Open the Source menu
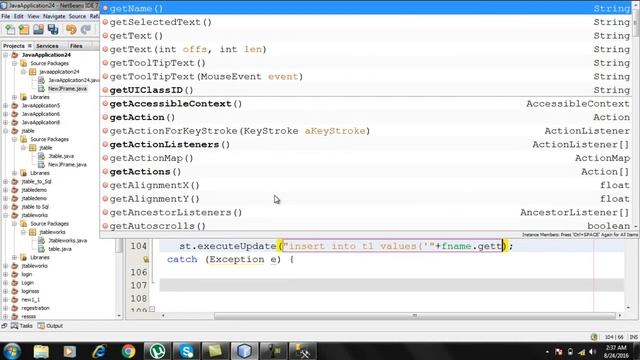Screen dimensions: 640x360 coord(77,16)
